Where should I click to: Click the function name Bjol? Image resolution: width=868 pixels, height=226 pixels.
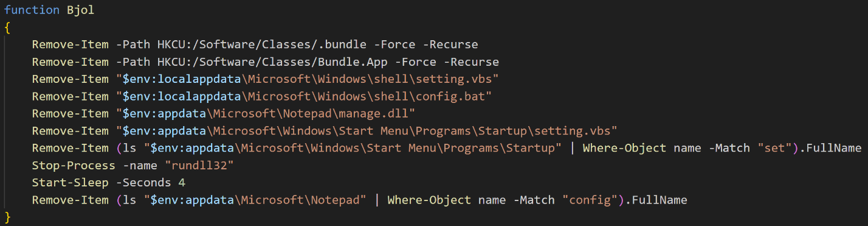pyautogui.click(x=80, y=10)
